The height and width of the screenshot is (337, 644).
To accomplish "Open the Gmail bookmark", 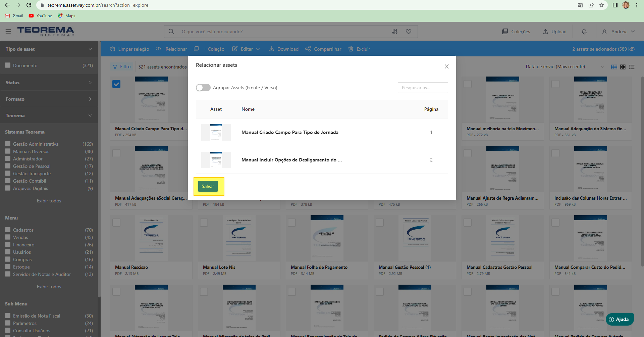I will click(14, 16).
